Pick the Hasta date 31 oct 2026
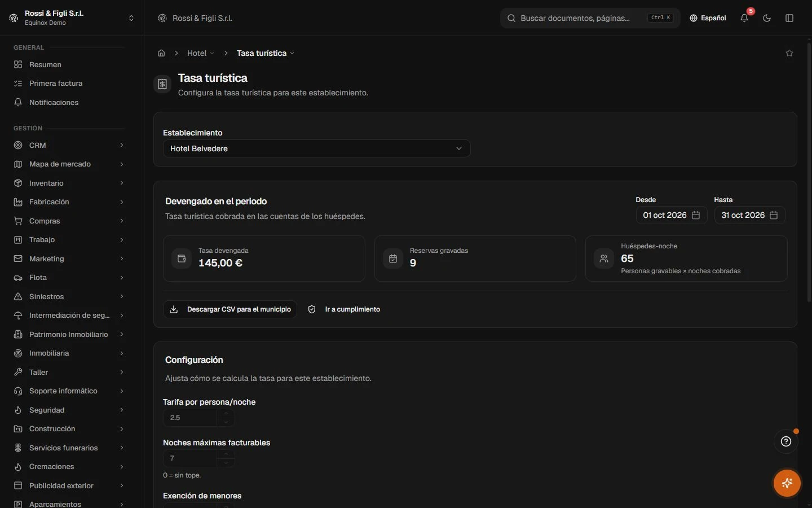The height and width of the screenshot is (508, 812). click(x=750, y=215)
